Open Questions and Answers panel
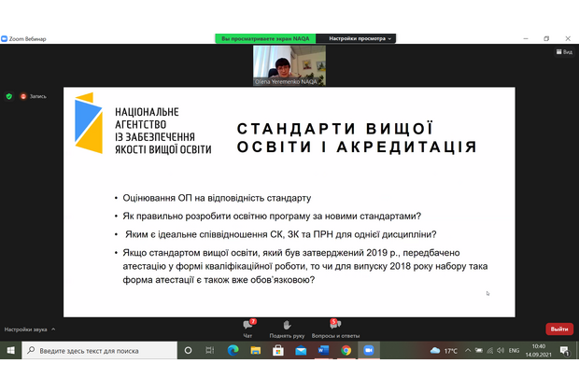579x392 pixels. click(334, 325)
